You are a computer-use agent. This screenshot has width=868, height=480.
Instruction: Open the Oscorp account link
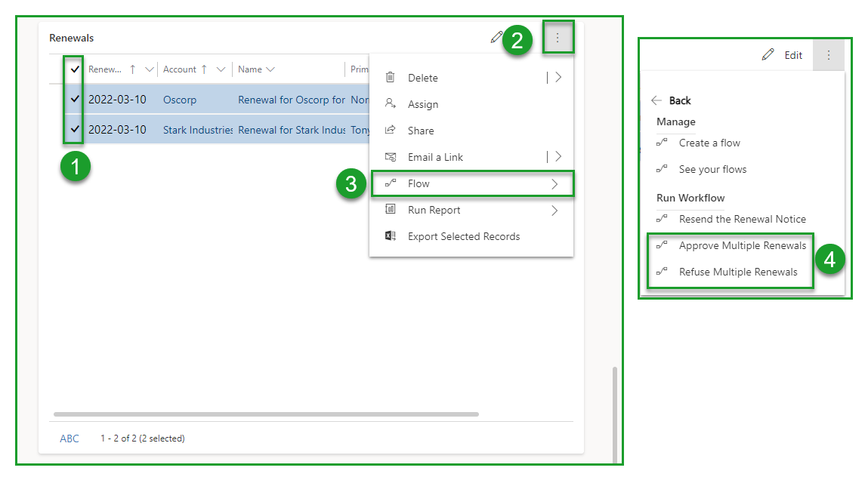[179, 99]
